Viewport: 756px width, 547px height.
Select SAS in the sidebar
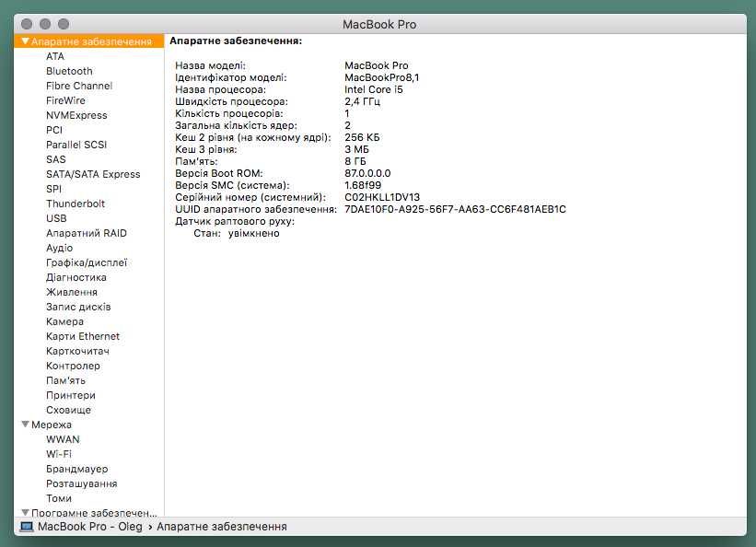coord(55,159)
